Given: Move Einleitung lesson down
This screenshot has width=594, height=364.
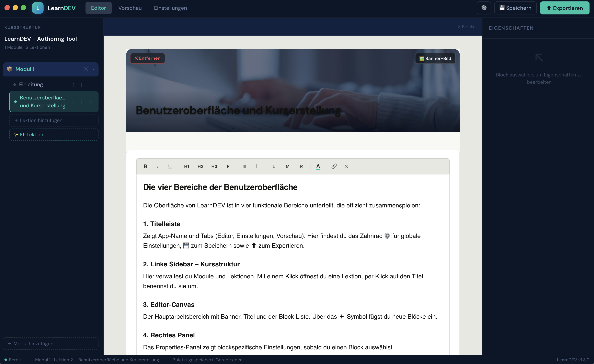Looking at the screenshot, I should coord(81,85).
